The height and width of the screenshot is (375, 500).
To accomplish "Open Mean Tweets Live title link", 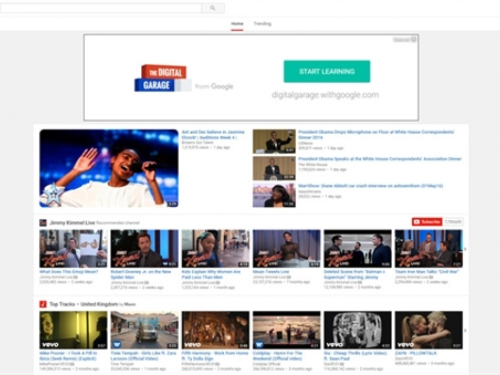I will pyautogui.click(x=271, y=272).
